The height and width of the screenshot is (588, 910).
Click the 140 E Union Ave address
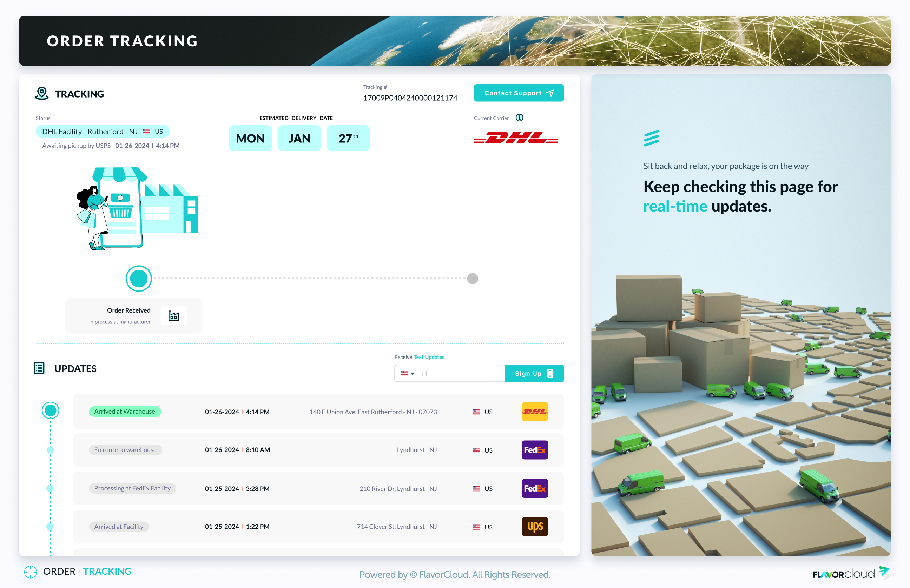click(x=373, y=412)
